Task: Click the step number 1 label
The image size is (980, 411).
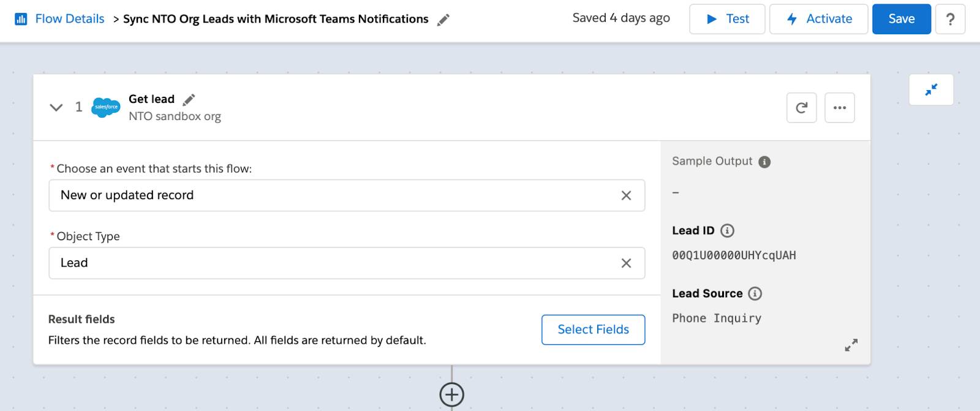Action: [x=78, y=107]
